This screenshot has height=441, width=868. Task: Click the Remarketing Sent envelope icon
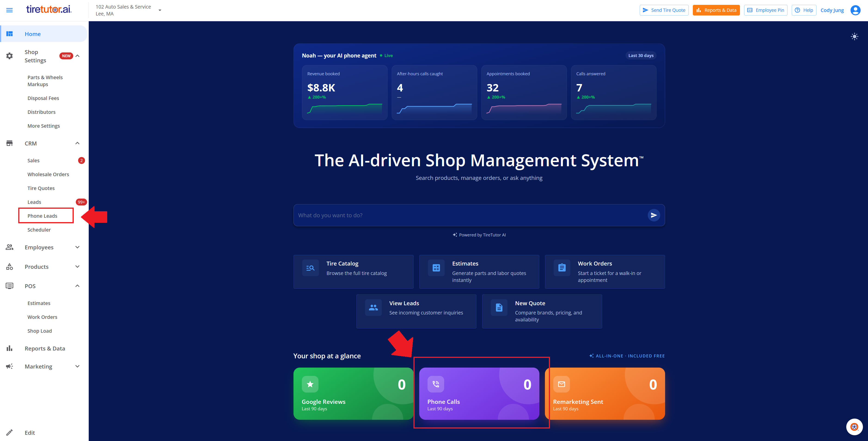pyautogui.click(x=561, y=384)
